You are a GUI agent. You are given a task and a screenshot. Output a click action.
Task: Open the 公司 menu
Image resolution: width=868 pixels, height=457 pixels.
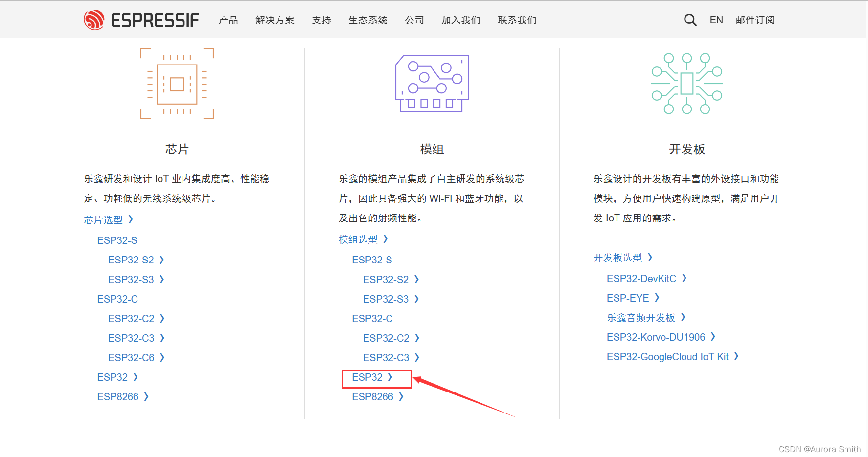click(414, 20)
